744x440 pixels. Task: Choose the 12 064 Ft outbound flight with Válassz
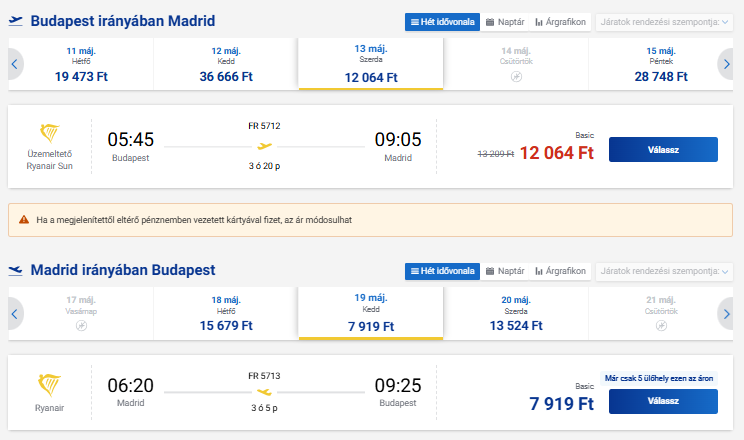(x=663, y=150)
